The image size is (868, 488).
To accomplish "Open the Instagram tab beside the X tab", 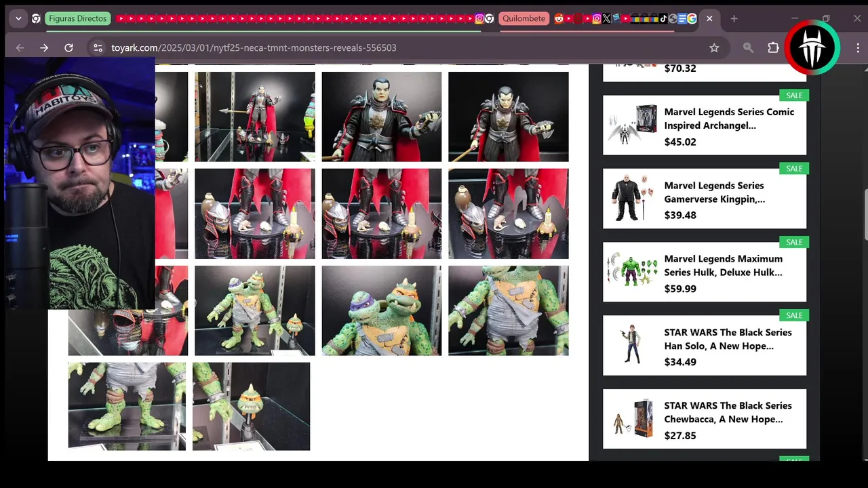I will point(597,18).
